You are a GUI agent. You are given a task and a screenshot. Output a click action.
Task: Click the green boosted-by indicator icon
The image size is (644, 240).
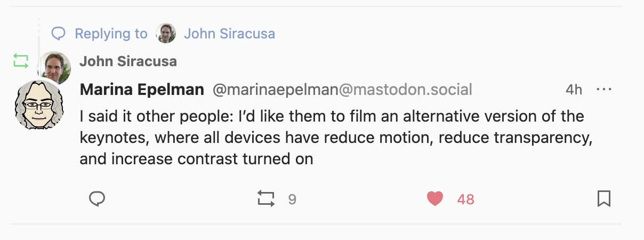pos(21,61)
